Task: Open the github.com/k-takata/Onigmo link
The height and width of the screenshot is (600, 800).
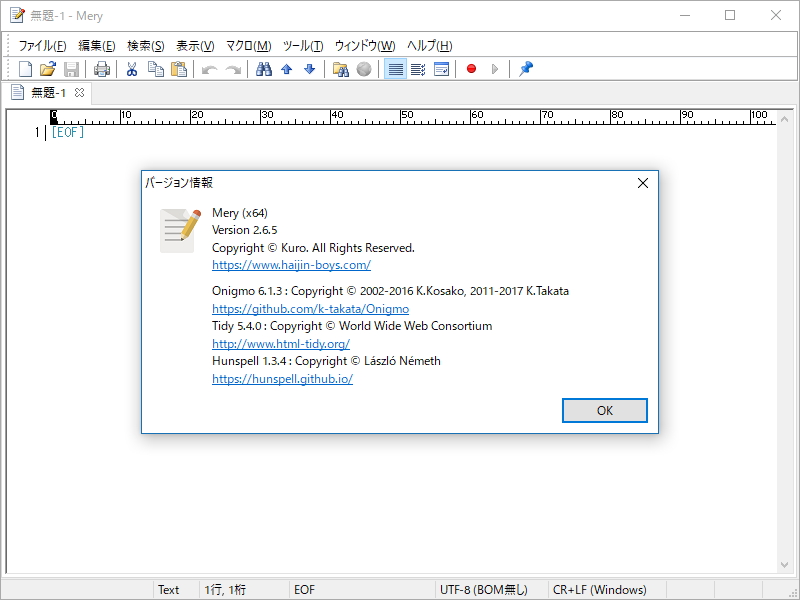Action: coord(310,309)
